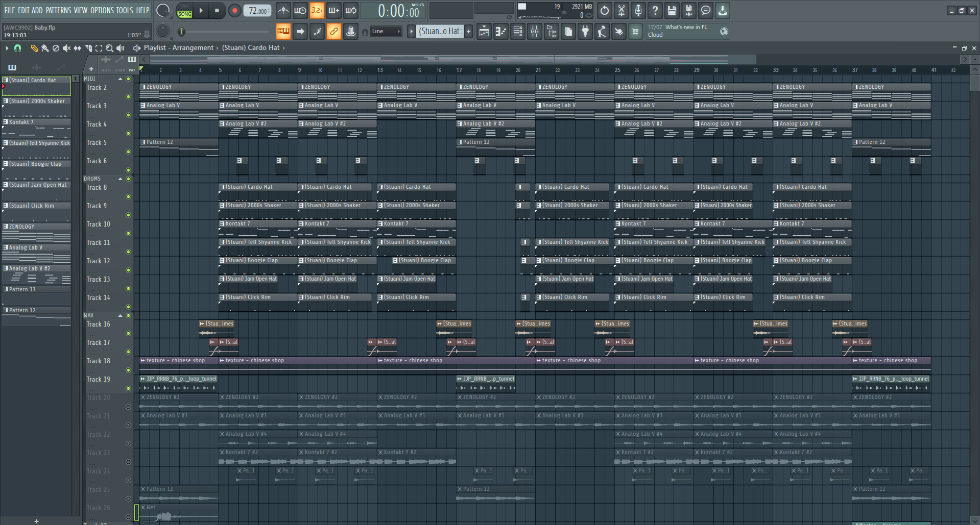Click the metronome icon
The height and width of the screenshot is (525, 980).
tap(283, 10)
